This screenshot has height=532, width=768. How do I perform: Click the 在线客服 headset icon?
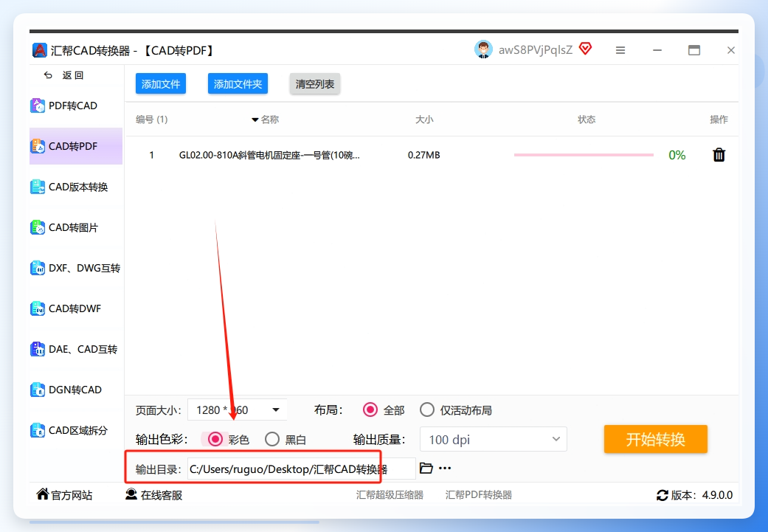131,494
